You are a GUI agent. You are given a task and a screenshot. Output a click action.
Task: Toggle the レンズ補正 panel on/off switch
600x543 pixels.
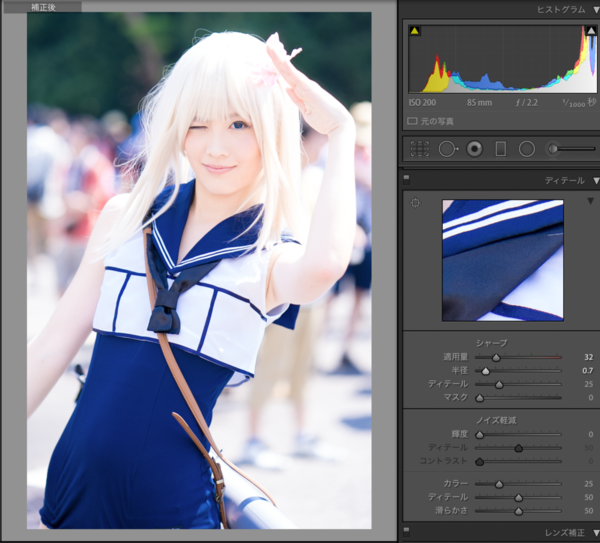click(x=406, y=530)
